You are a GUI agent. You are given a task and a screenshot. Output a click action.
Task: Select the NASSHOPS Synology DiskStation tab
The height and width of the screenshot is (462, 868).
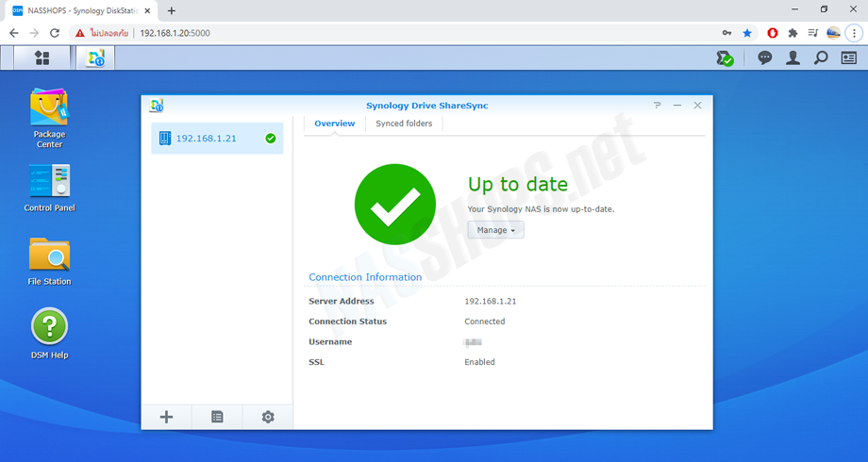point(82,10)
